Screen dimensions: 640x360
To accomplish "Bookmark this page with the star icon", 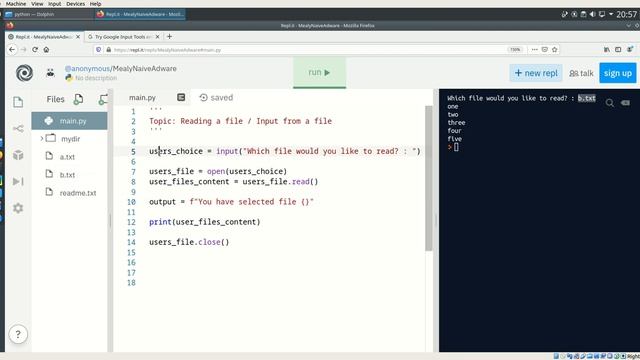I will [x=554, y=49].
